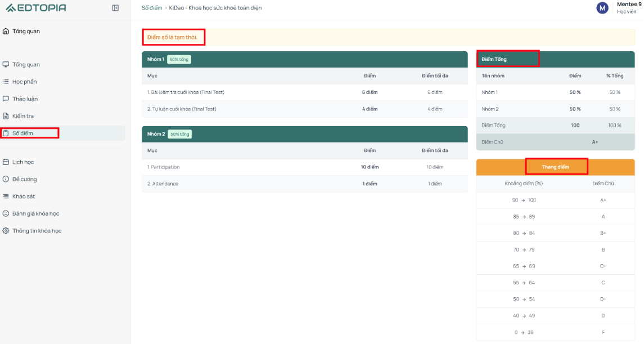Click the Sổ điểm breadcrumb link
The height and width of the screenshot is (344, 644).
pos(152,8)
